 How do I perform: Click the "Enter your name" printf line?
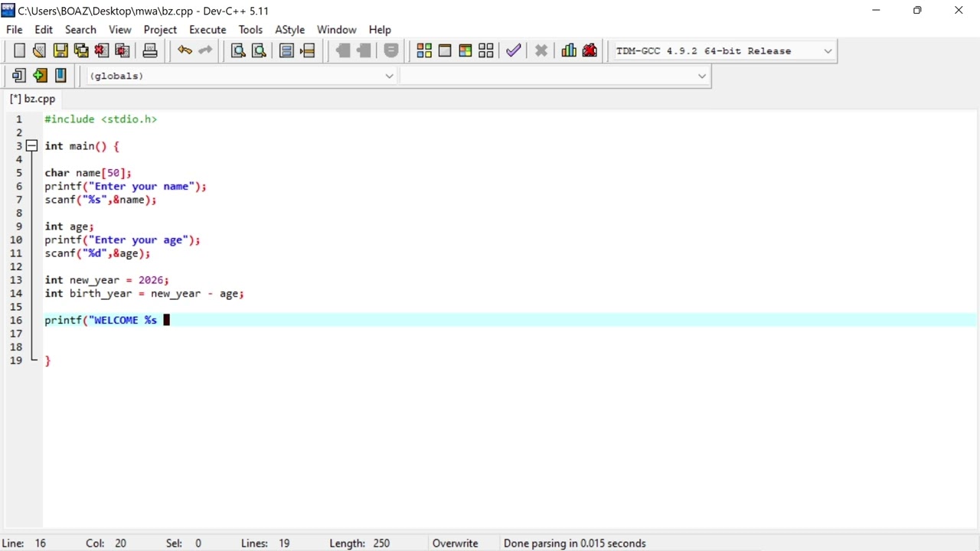point(126,186)
